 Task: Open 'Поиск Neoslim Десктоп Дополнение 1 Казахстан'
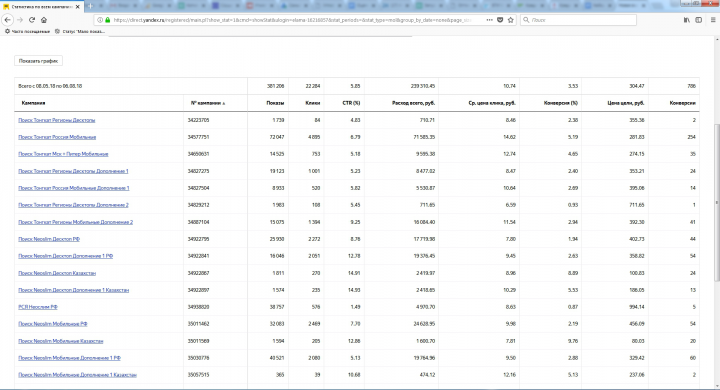click(73, 290)
